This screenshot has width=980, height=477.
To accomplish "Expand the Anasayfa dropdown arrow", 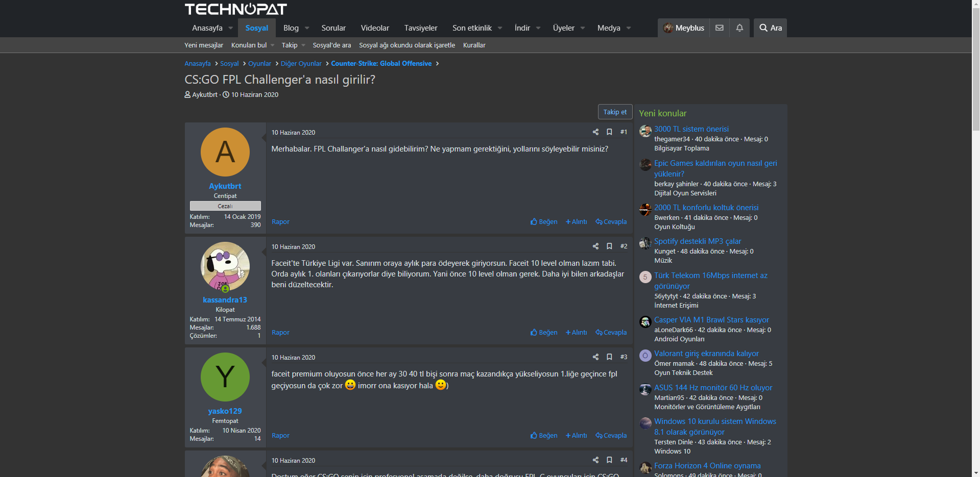I will tap(231, 28).
